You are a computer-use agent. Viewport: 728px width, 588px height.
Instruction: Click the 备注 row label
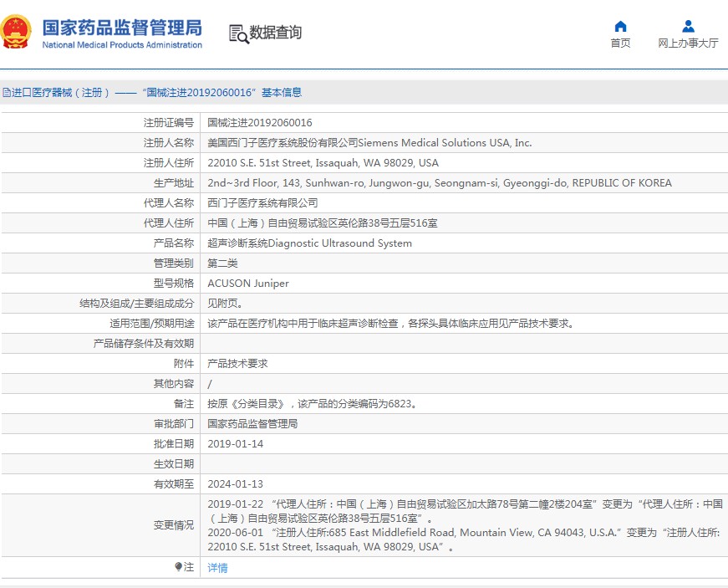pos(184,404)
